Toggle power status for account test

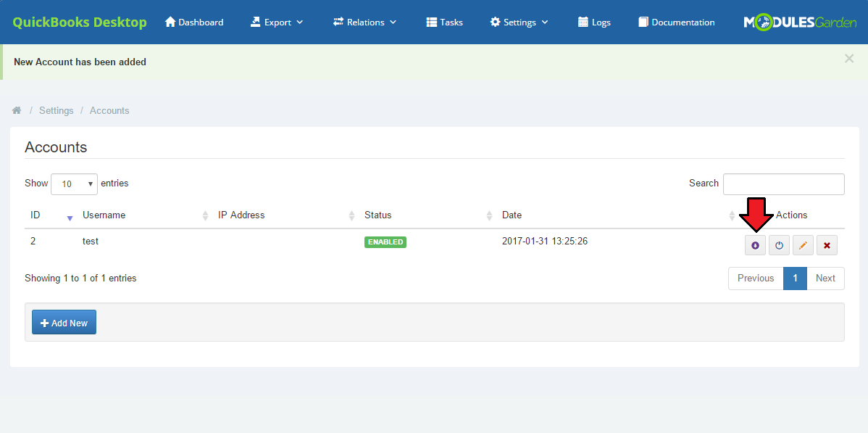tap(779, 245)
